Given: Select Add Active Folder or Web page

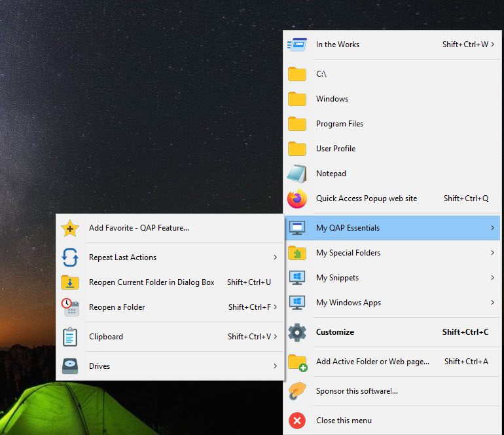Looking at the screenshot, I should (x=393, y=362).
